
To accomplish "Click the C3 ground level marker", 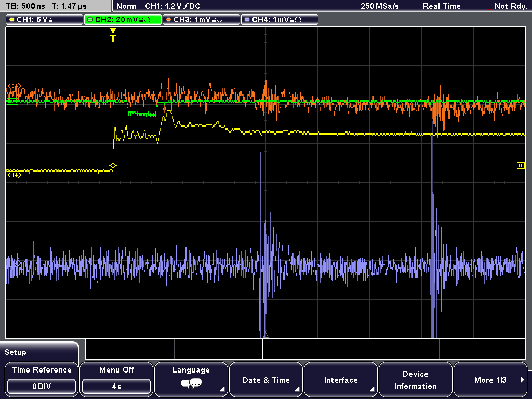I will click(x=14, y=86).
